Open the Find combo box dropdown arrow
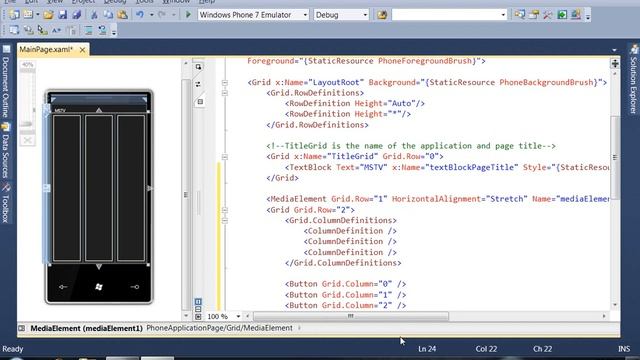Screen dimensions: 640x360 coord(503,15)
